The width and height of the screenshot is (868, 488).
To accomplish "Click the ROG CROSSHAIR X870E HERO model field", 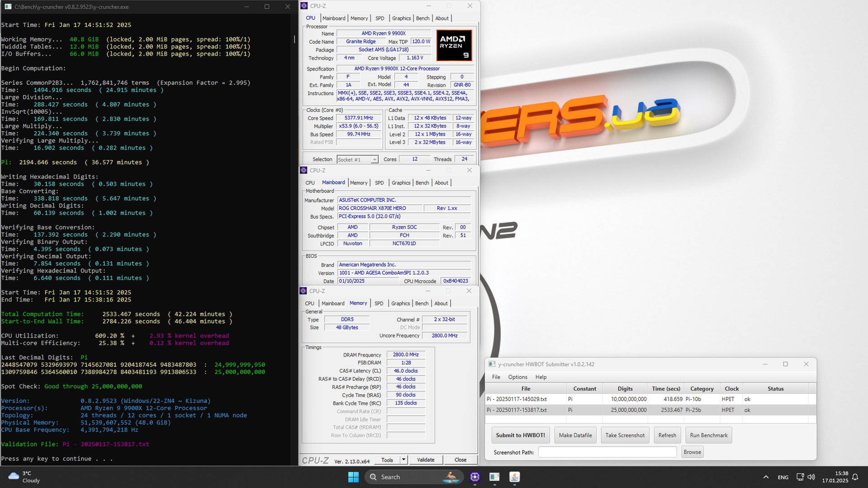I will click(380, 208).
